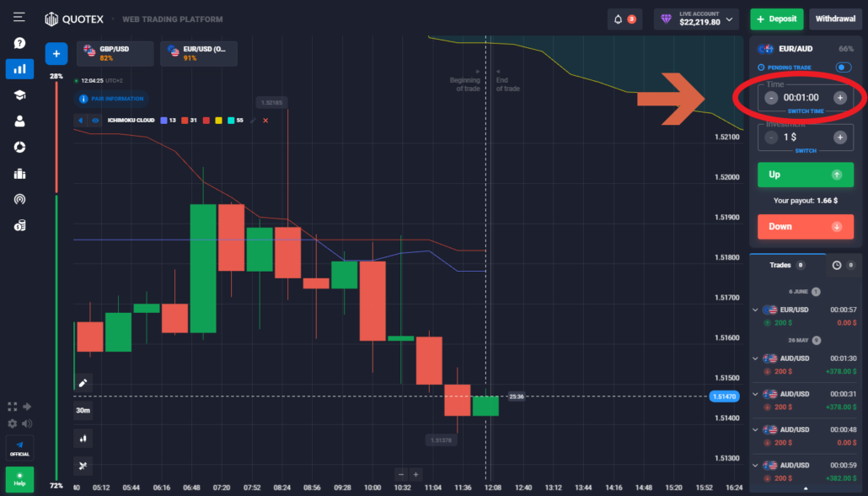Screen dimensions: 868x496
Task: Open the Live Account dropdown
Action: click(698, 19)
